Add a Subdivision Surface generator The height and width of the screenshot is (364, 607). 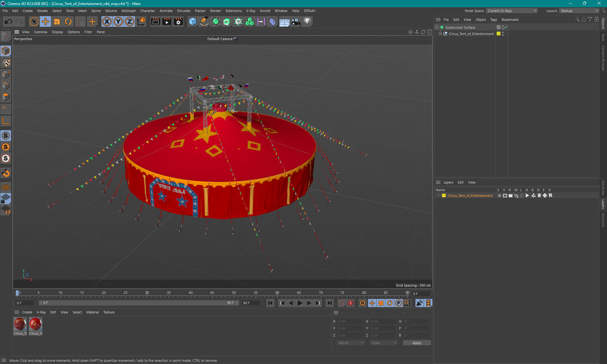point(216,21)
